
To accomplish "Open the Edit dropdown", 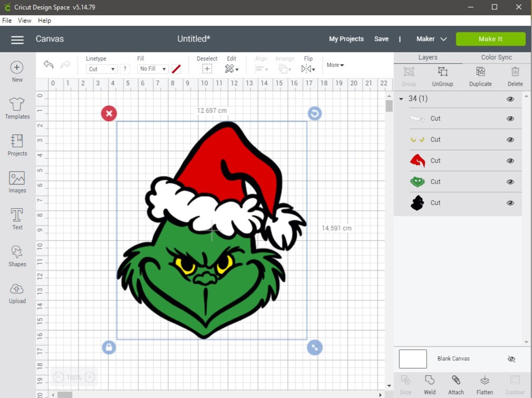I will coord(231,69).
